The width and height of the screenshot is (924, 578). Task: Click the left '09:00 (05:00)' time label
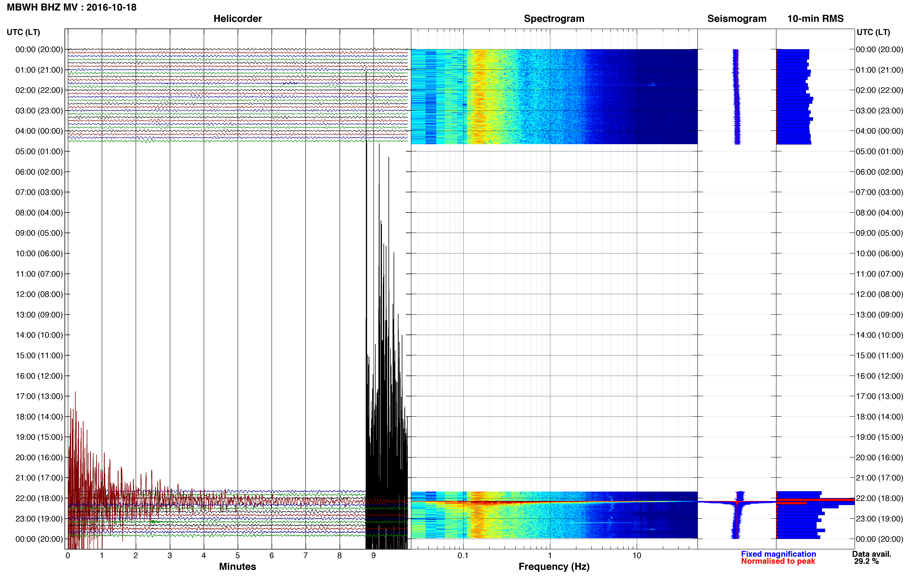coord(39,233)
